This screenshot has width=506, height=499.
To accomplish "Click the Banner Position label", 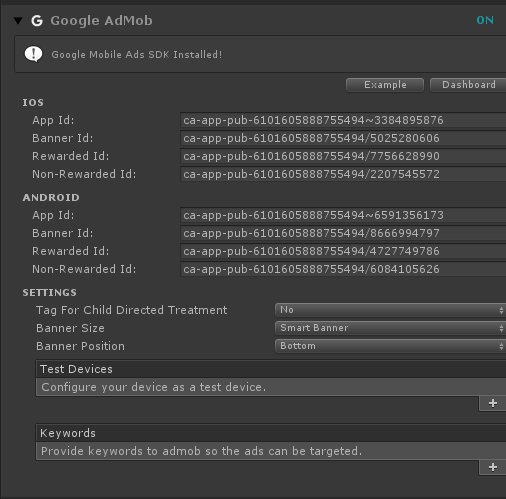I will pyautogui.click(x=80, y=346).
